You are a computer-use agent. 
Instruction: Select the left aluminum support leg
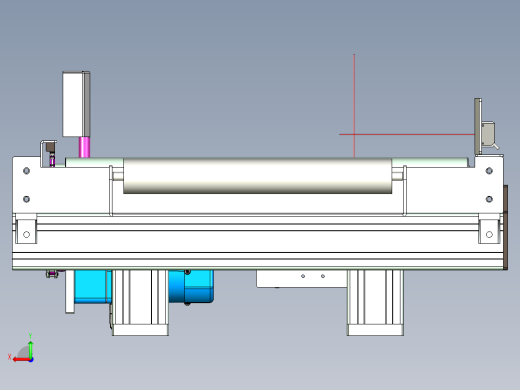coord(140,302)
